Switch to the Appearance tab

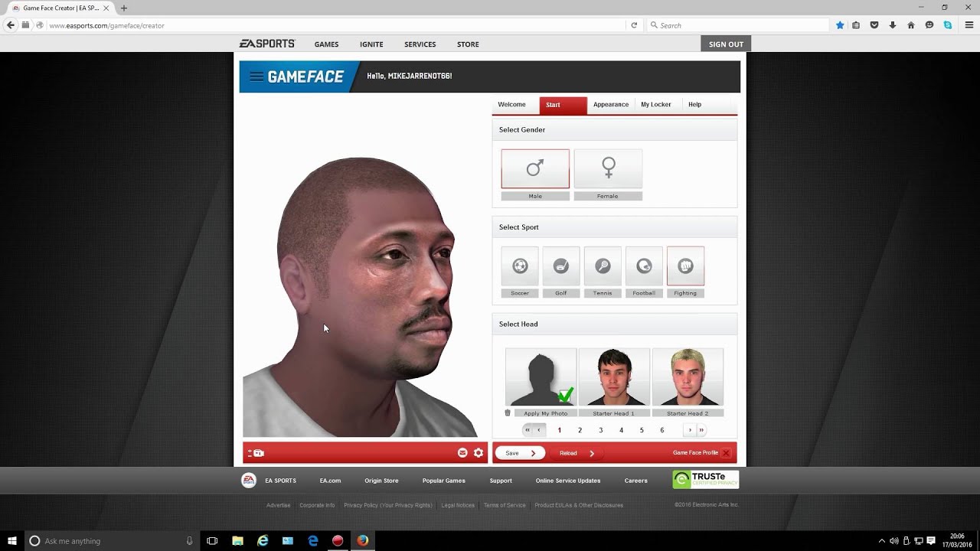coord(611,105)
